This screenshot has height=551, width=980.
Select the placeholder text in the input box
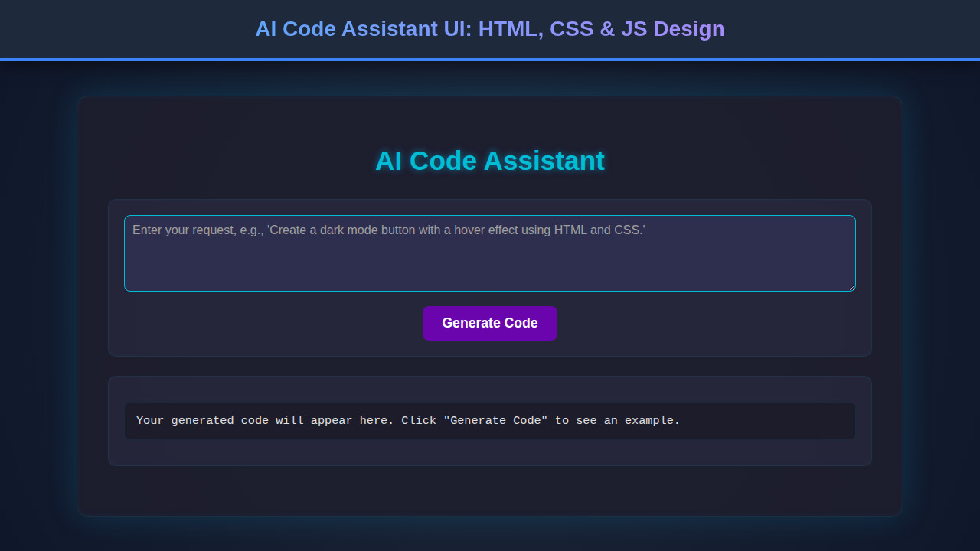coord(390,229)
